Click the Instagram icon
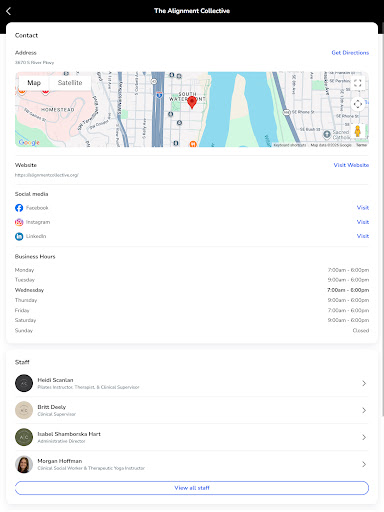Image resolution: width=384 pixels, height=512 pixels. (19, 222)
